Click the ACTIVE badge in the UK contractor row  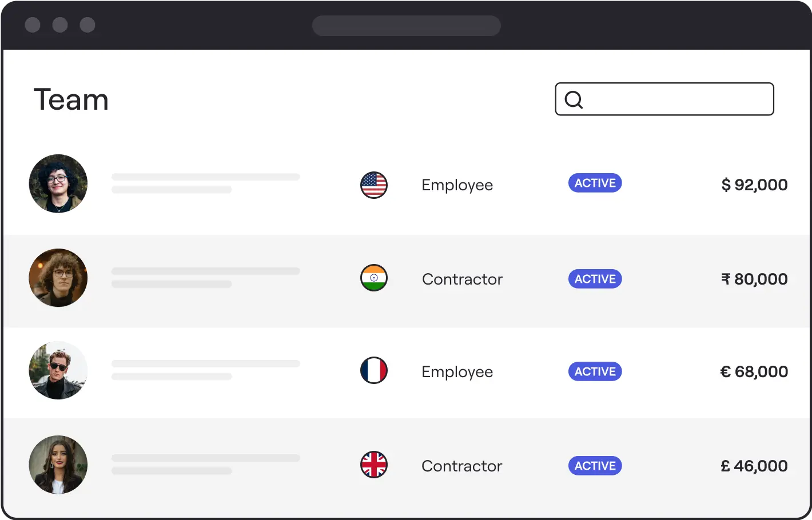[595, 466]
